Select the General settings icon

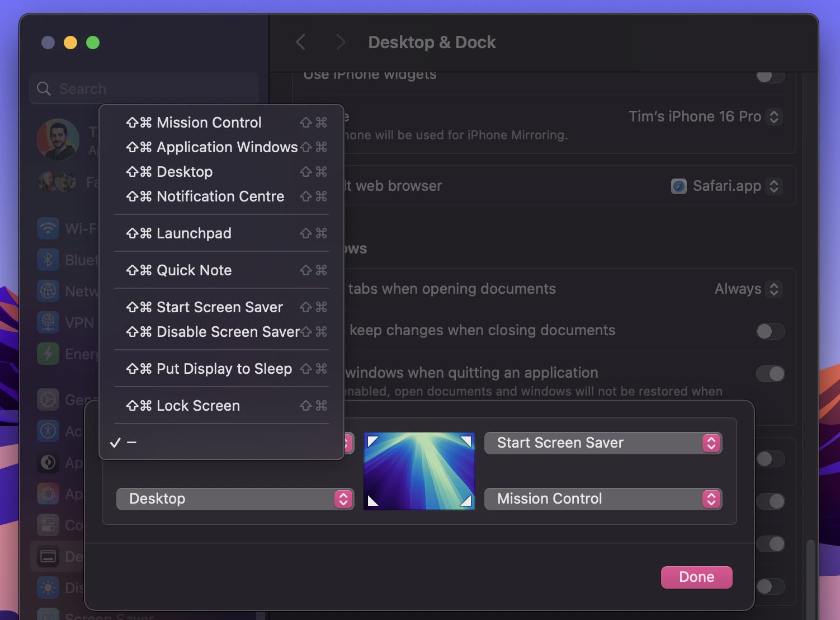point(48,400)
